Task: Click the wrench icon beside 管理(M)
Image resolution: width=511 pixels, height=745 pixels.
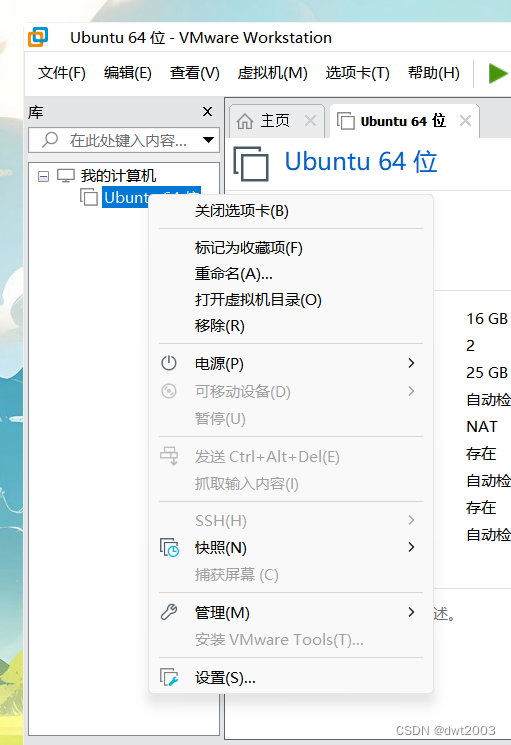Action: tap(169, 612)
